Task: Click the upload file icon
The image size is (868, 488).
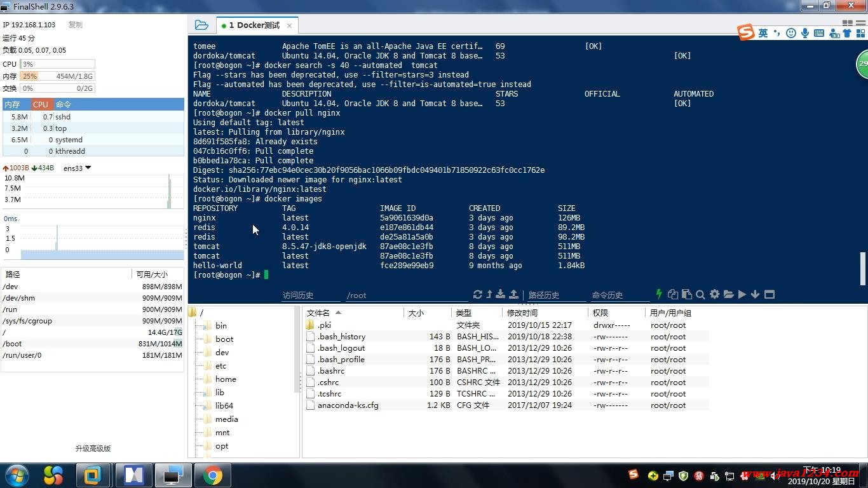Action: tap(513, 294)
